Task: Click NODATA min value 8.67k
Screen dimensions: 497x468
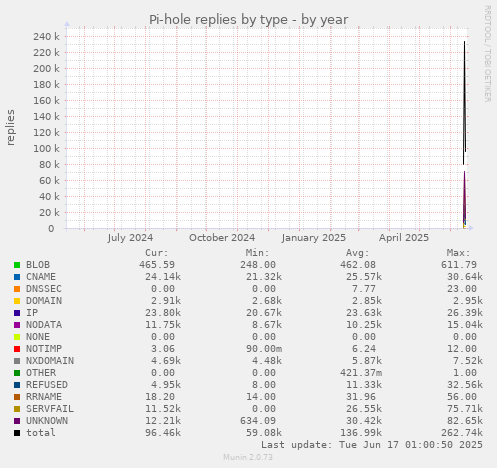Action: 267,325
